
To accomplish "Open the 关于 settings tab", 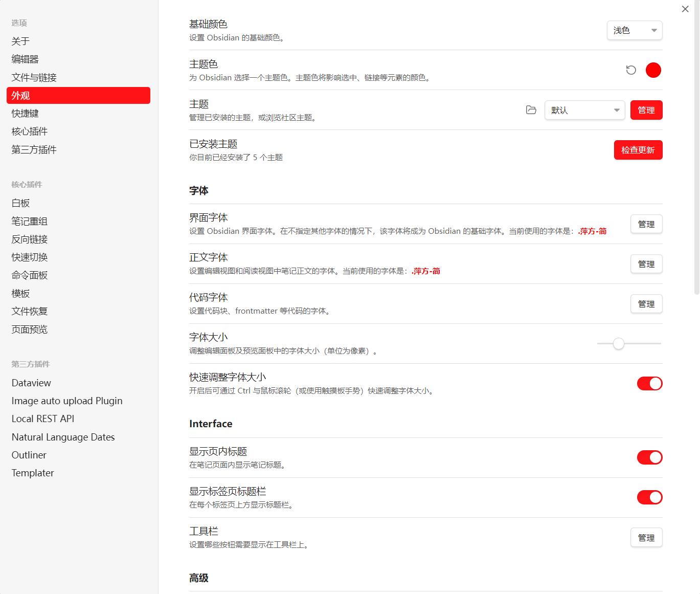I will (x=78, y=41).
